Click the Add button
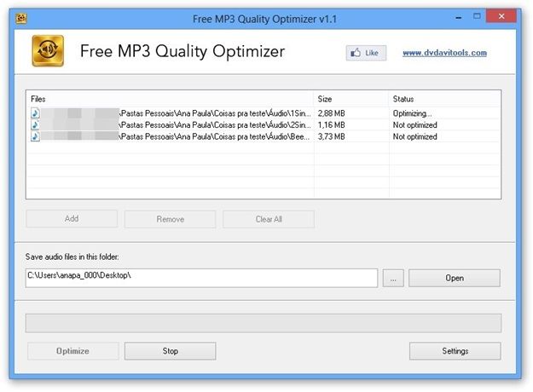 coord(72,219)
